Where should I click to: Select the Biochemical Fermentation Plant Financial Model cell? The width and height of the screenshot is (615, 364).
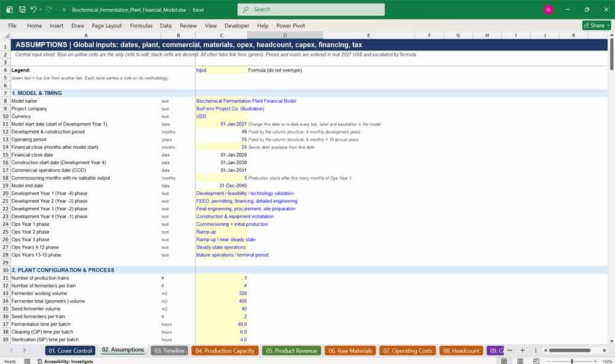[x=221, y=101]
